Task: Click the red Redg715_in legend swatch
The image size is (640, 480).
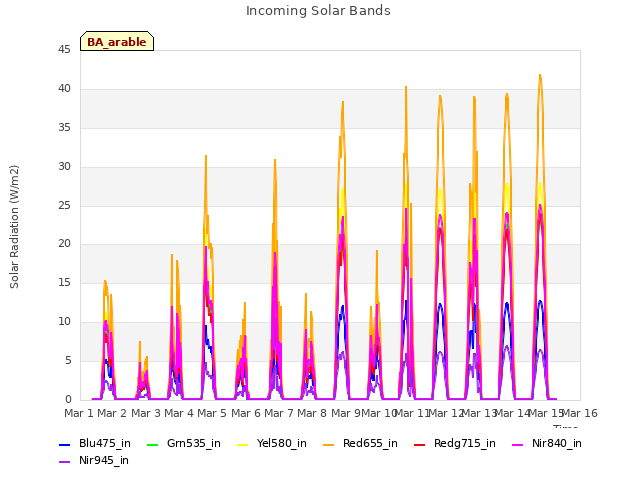Action: (419, 444)
